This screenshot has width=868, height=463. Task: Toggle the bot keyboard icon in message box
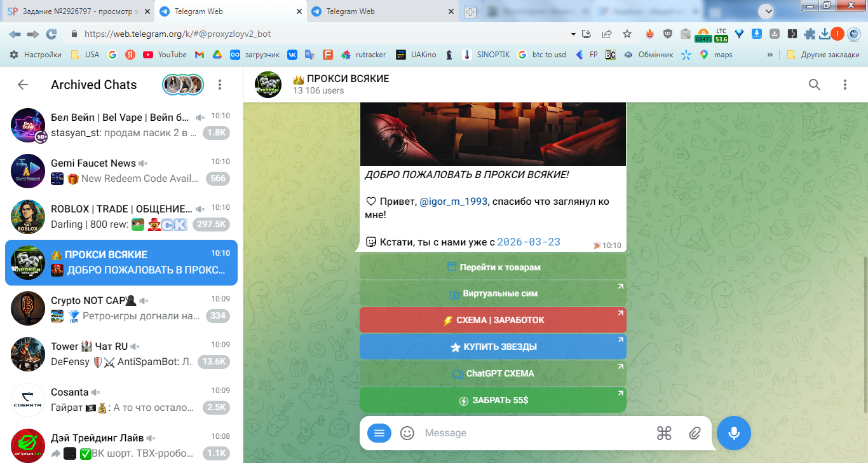coord(664,433)
